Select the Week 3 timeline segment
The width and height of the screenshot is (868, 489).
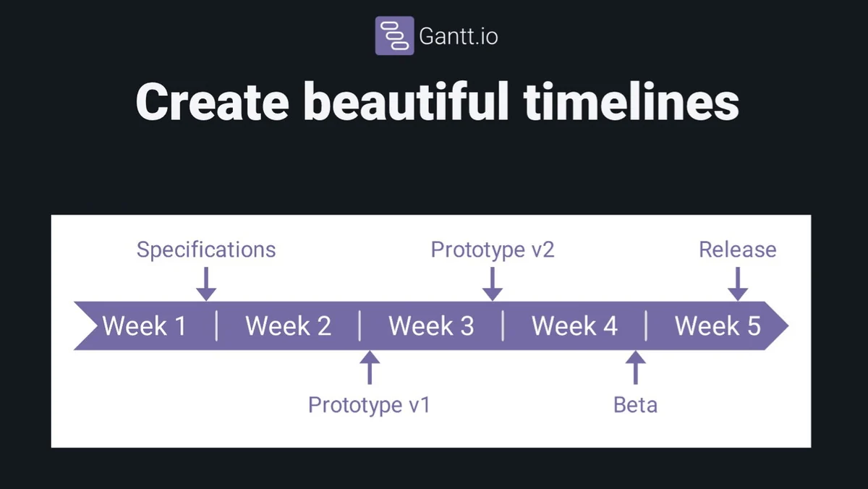tap(431, 326)
